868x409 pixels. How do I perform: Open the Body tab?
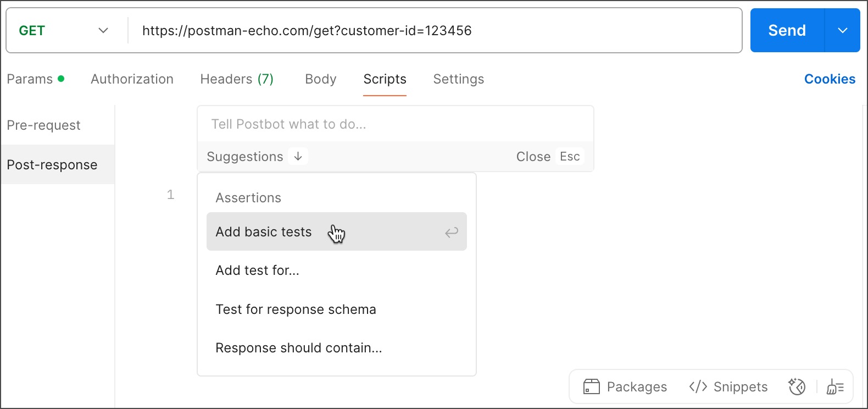click(x=321, y=79)
